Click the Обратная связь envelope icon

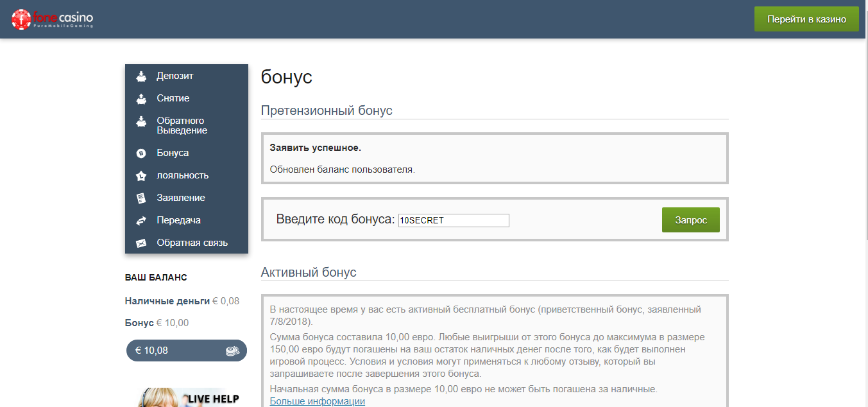[141, 243]
